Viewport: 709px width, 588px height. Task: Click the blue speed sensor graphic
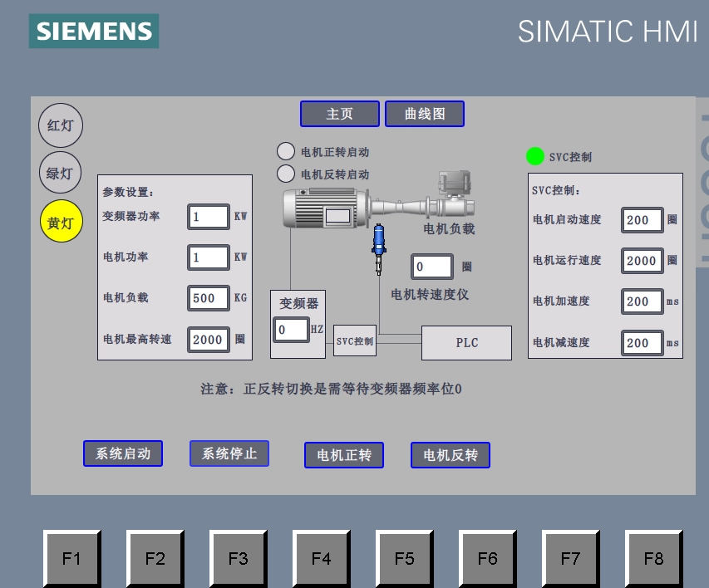379,249
